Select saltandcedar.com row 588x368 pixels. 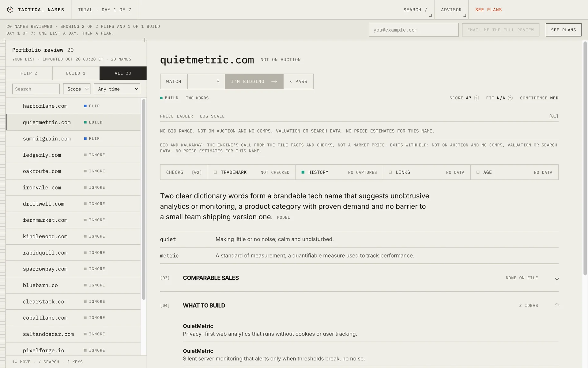coord(73,334)
